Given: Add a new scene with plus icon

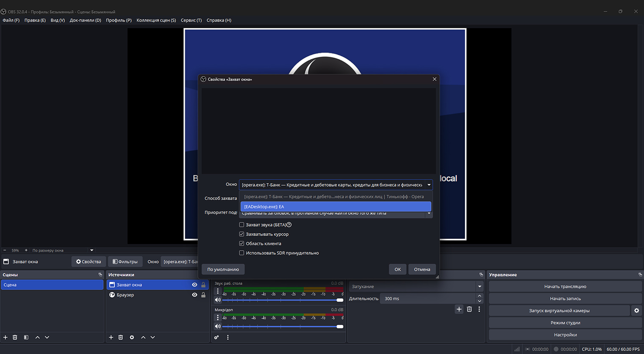Looking at the screenshot, I should coord(6,337).
